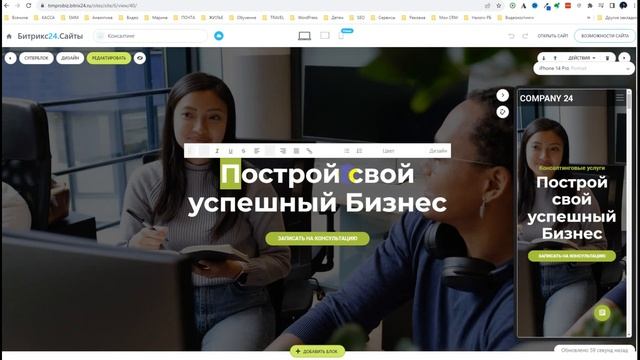Open the browser extensions puzzle icon
This screenshot has width=640, height=360.
pos(589,6)
